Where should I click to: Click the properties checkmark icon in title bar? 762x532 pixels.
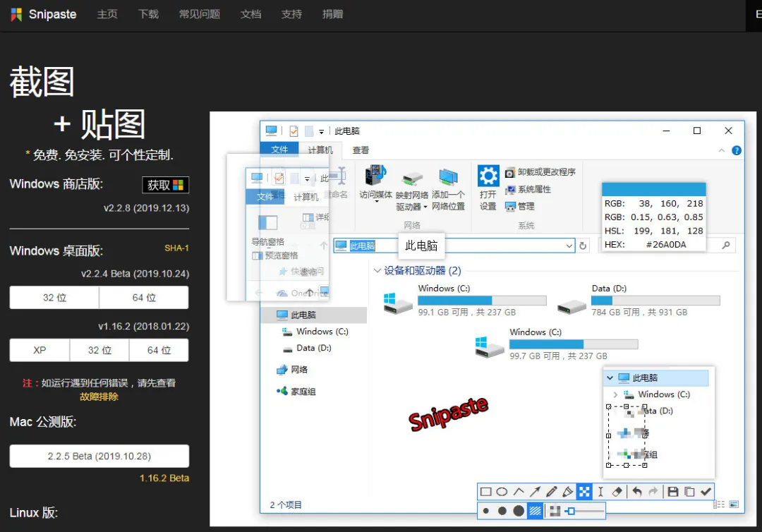(x=294, y=131)
